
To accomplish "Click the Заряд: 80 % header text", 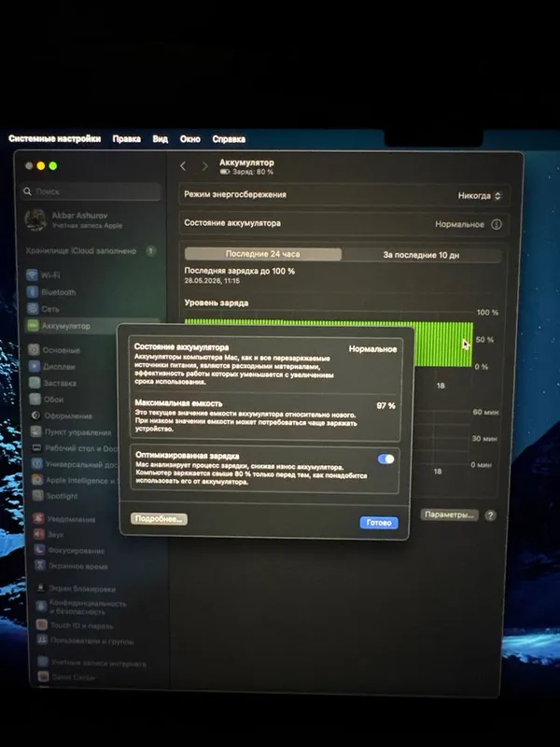I will tap(252, 172).
